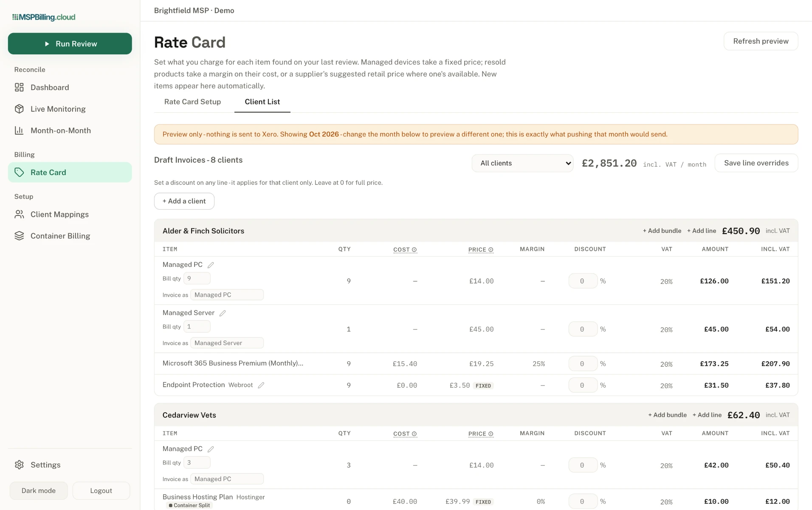Screen dimensions: 812x510
Task: Add line to Cedarview Vets
Action: coord(707,415)
